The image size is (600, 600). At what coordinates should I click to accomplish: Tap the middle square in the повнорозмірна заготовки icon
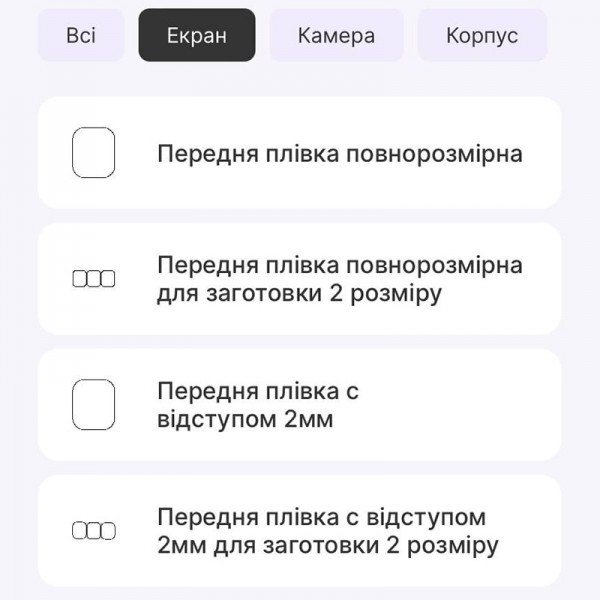94,279
